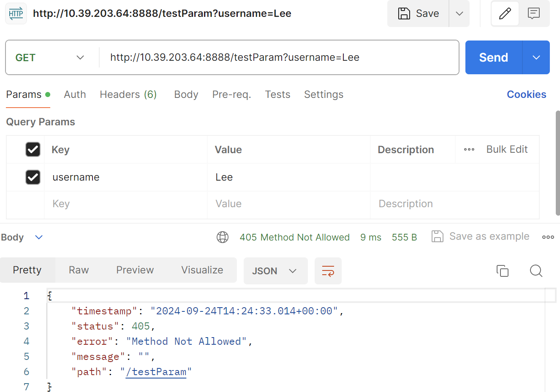560x392 pixels.
Task: Open the Cookies link
Action: [x=527, y=95]
